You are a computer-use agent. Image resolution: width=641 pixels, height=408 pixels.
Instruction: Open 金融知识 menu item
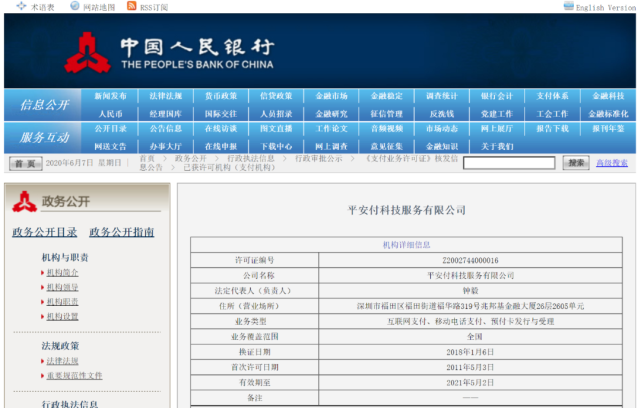442,146
